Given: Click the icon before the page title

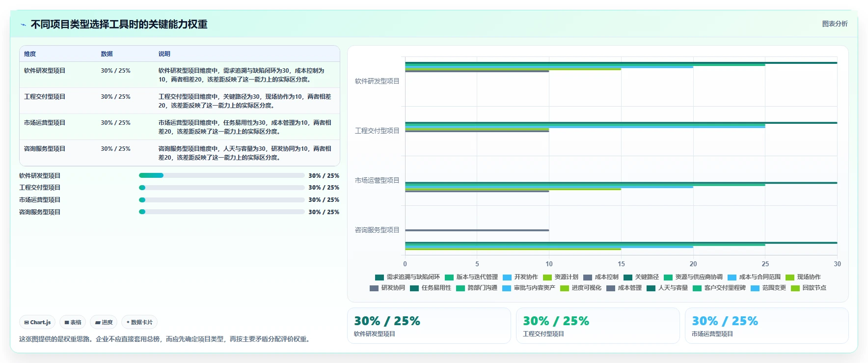Looking at the screenshot, I should tap(23, 25).
